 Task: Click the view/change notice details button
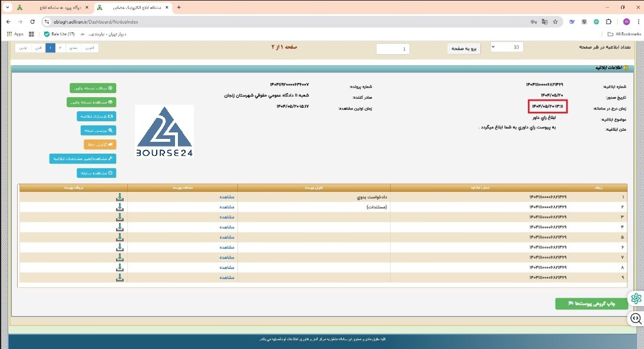pos(82,159)
